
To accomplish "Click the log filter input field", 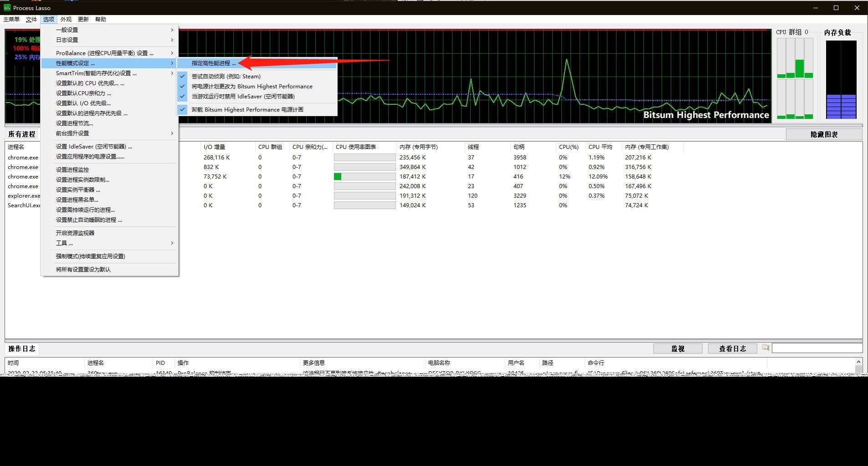I will tap(817, 348).
